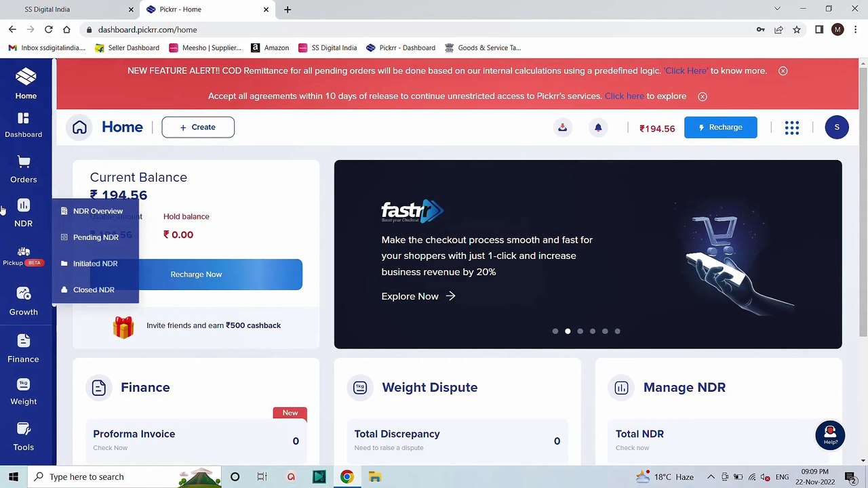Click the address bar URL
Screen dimensions: 868x488
pyautogui.click(x=147, y=30)
